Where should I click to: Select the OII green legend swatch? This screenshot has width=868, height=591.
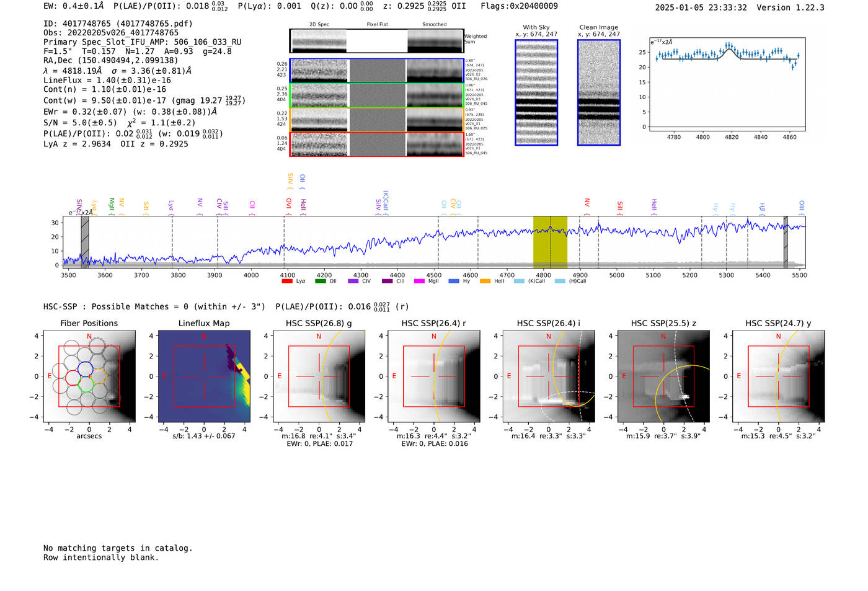coord(320,282)
